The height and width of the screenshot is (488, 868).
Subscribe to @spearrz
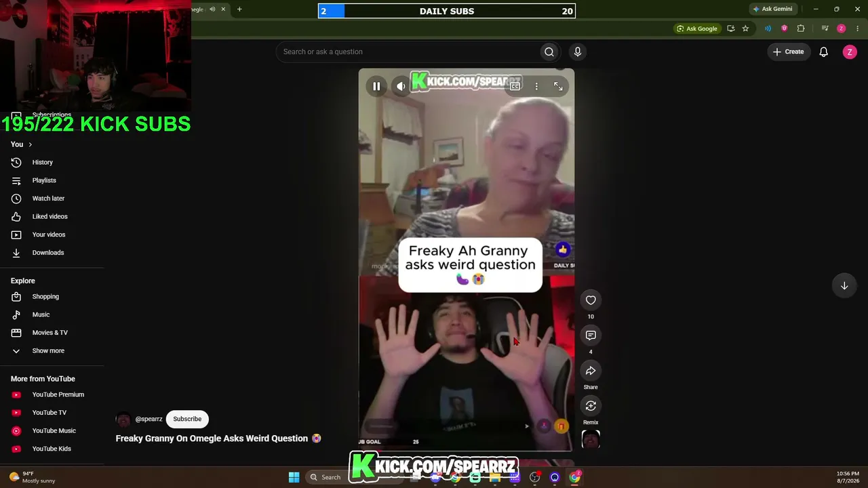187,419
